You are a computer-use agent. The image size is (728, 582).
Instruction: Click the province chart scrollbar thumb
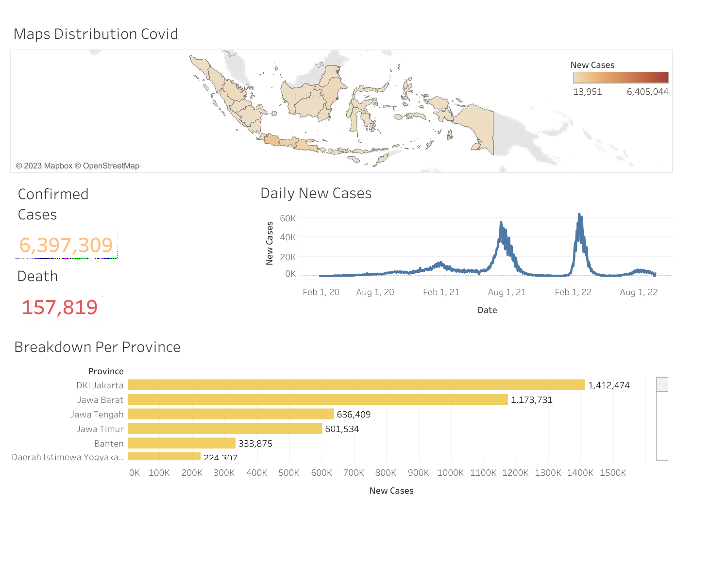[662, 384]
